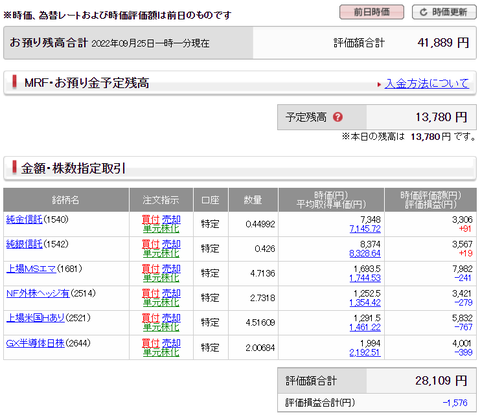Open average cost 1,354.42 link

pos(365,303)
